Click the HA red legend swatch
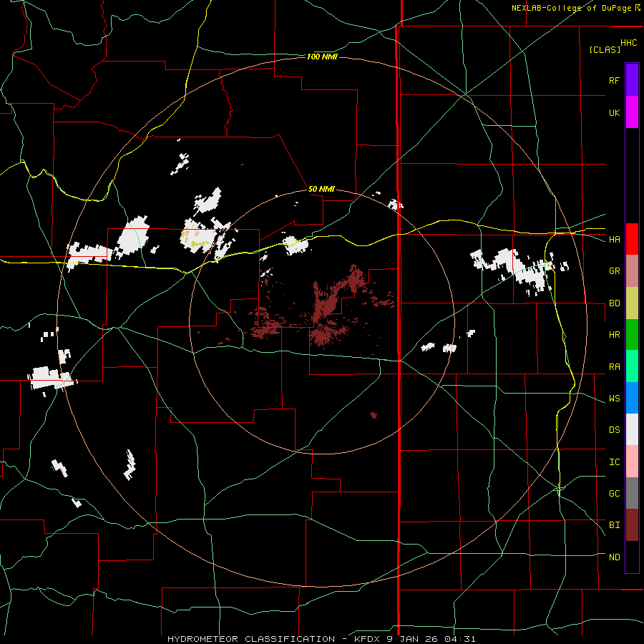Image resolution: width=644 pixels, height=644 pixels. click(x=632, y=239)
